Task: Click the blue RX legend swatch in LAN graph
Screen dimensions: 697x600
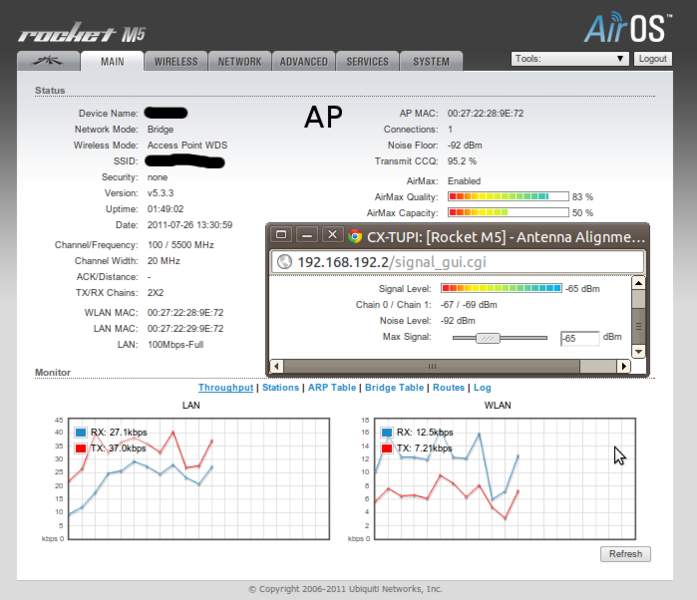Action: coord(81,432)
